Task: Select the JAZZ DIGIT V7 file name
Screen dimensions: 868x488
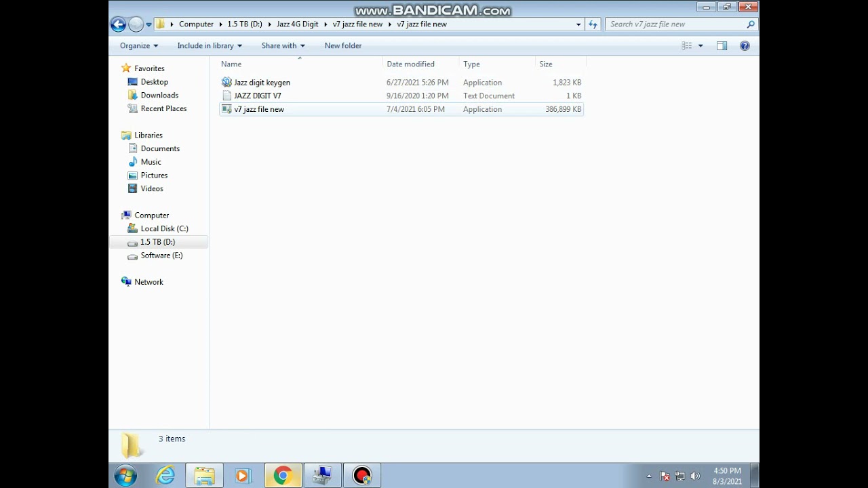Action: tap(258, 96)
